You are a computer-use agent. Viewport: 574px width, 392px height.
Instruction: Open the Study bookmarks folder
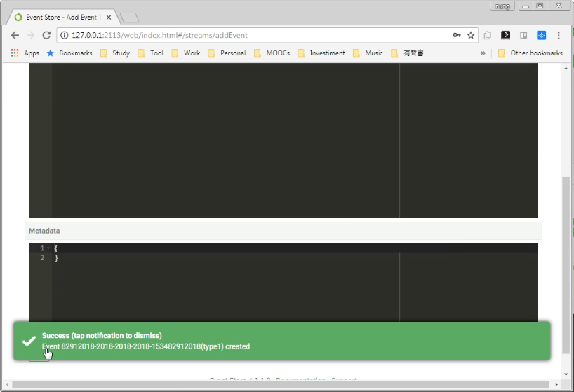click(x=115, y=53)
